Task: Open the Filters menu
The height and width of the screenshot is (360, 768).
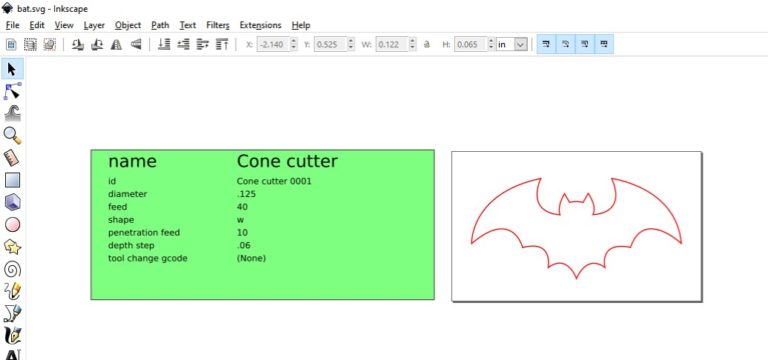Action: pos(218,25)
